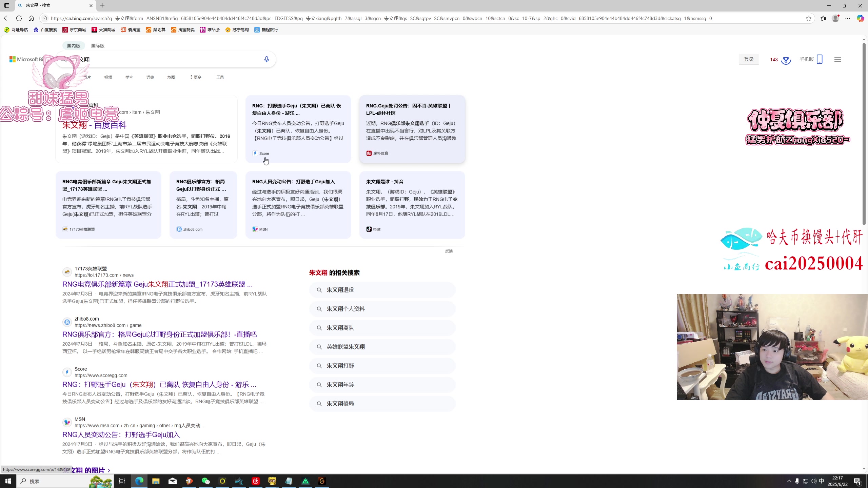Viewport: 868px width, 488px height.
Task: Click the 反馈 feedback link
Action: (x=449, y=251)
